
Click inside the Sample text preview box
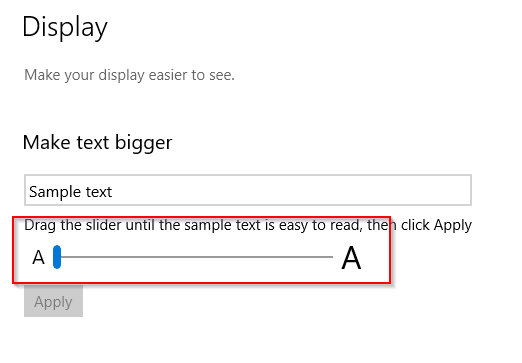tap(248, 190)
